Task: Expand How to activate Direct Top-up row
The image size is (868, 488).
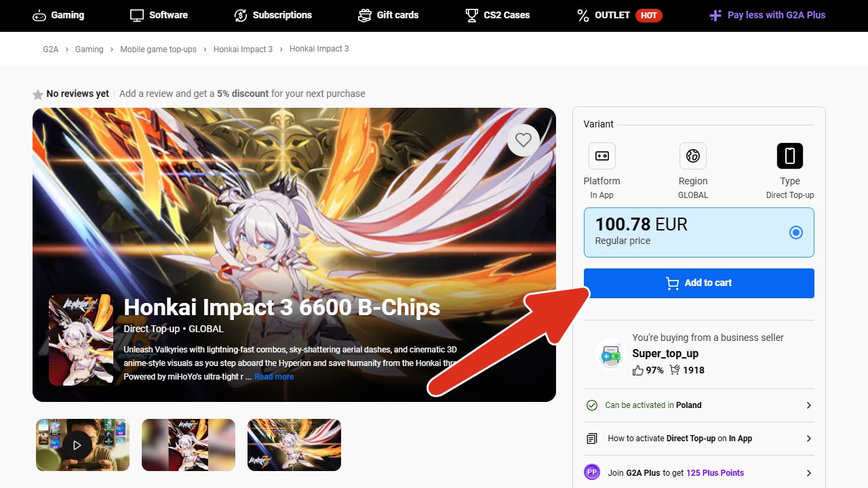Action: coord(699,439)
